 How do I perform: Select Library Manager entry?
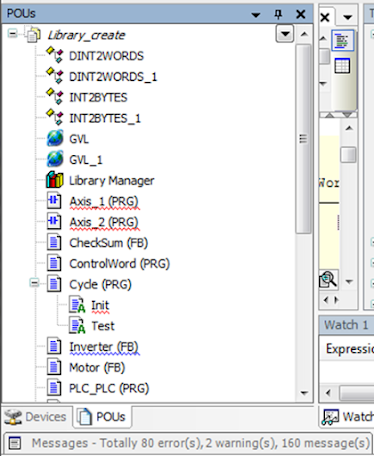pyautogui.click(x=112, y=181)
